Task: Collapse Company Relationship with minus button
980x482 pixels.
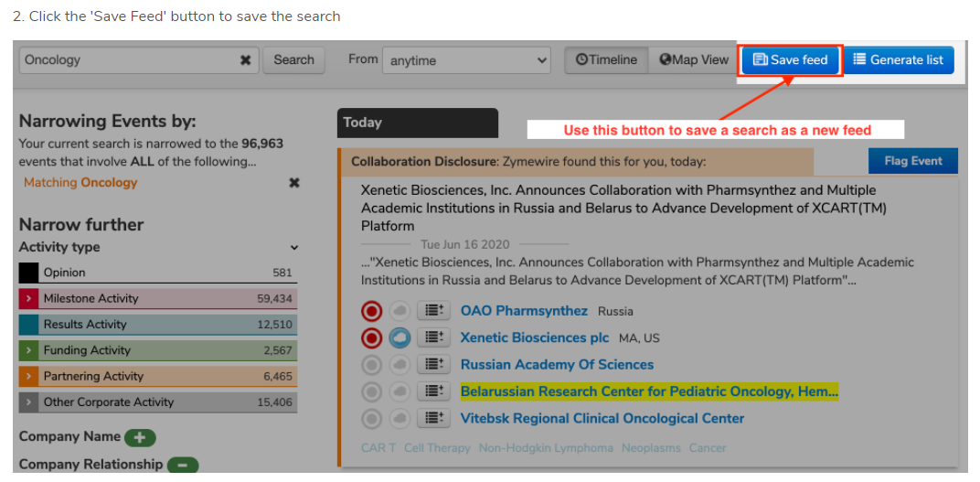Action: click(183, 466)
